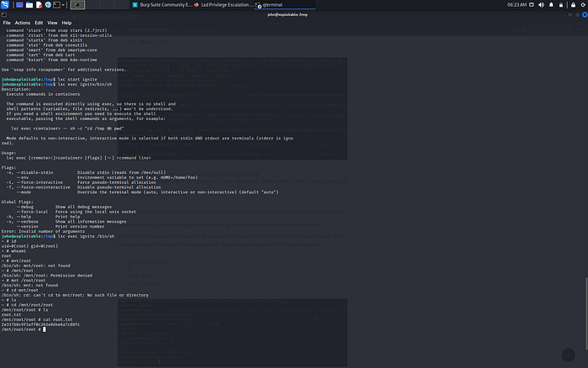
Task: Click the john@exploitable:/tmp window title
Action: point(287,14)
